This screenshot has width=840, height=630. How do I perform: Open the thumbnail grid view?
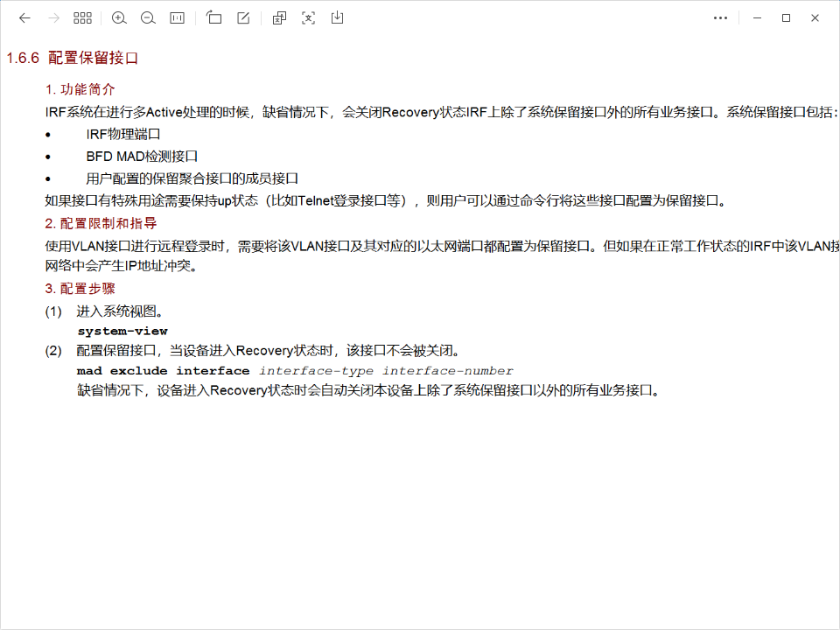pos(82,18)
